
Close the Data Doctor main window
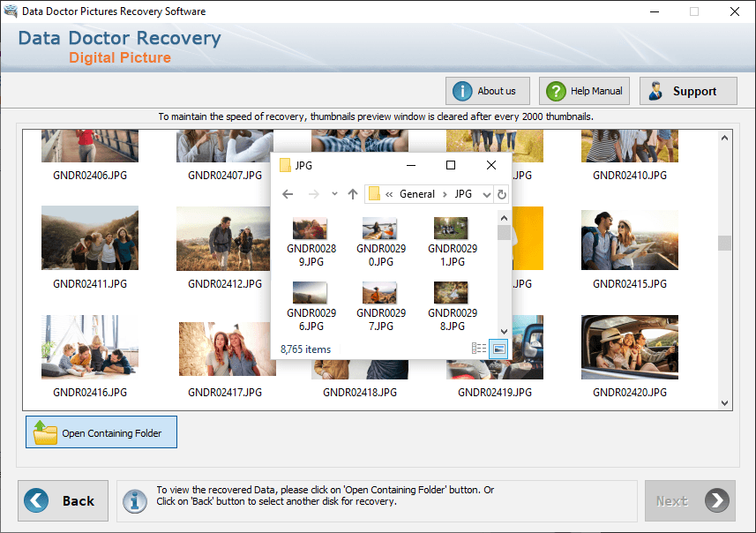[x=734, y=11]
